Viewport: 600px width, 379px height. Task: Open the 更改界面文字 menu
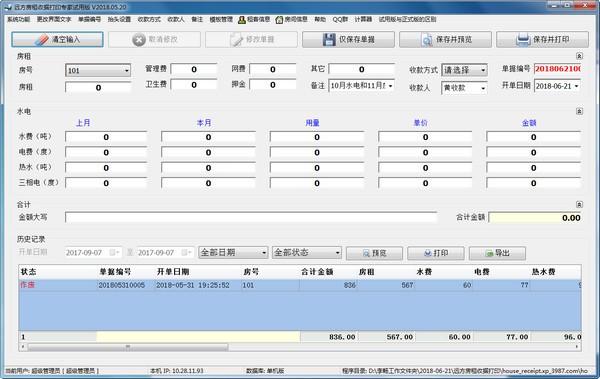coord(54,20)
